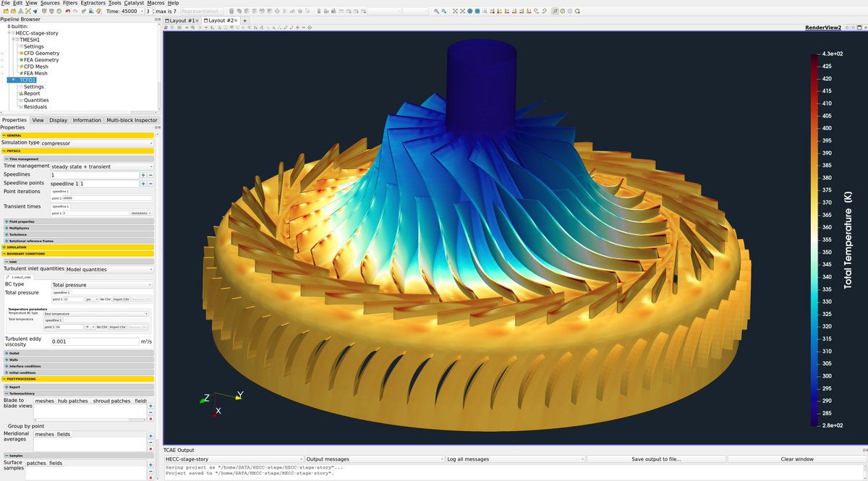The width and height of the screenshot is (868, 481).
Task: Click the blue sphere icon in camera toolbar
Action: pos(470,12)
